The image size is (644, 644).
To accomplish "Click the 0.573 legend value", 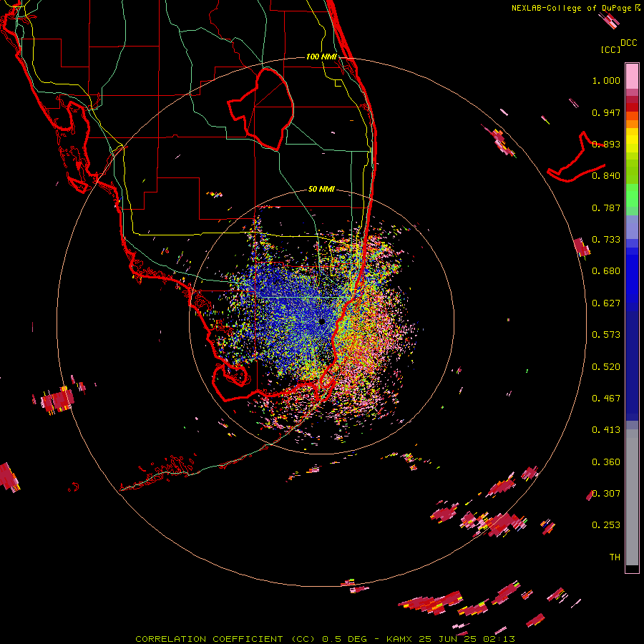I will [x=606, y=335].
